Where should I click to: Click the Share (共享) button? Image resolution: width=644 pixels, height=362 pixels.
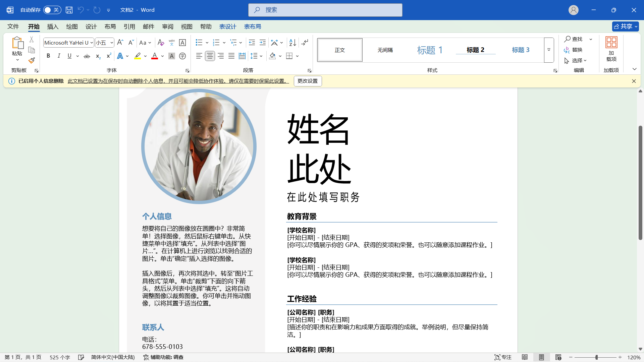click(x=625, y=26)
